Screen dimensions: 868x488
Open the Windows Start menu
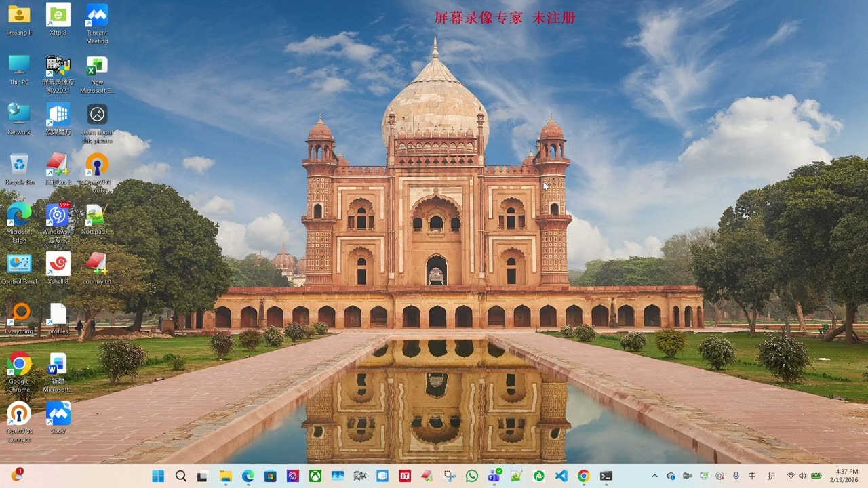point(158,476)
